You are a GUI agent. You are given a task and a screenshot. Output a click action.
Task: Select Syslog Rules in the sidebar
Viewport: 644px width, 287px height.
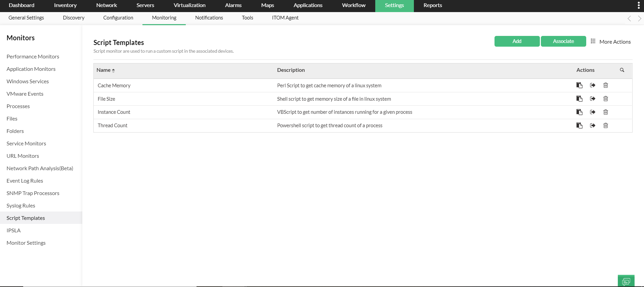tap(21, 205)
